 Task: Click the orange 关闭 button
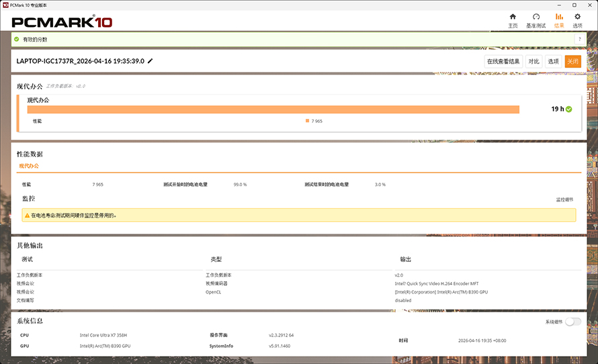573,61
